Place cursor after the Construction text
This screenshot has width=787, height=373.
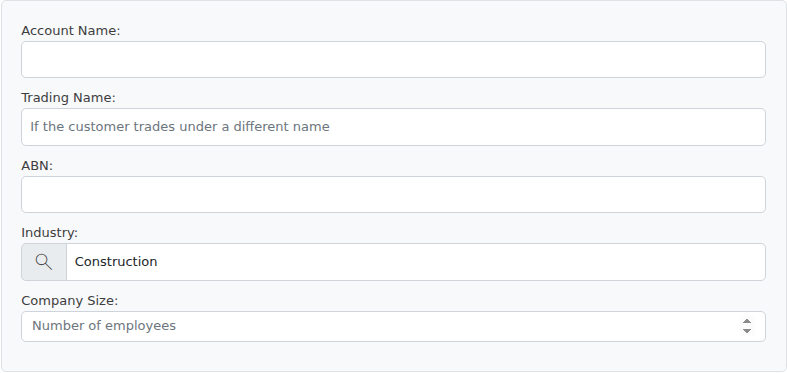160,262
